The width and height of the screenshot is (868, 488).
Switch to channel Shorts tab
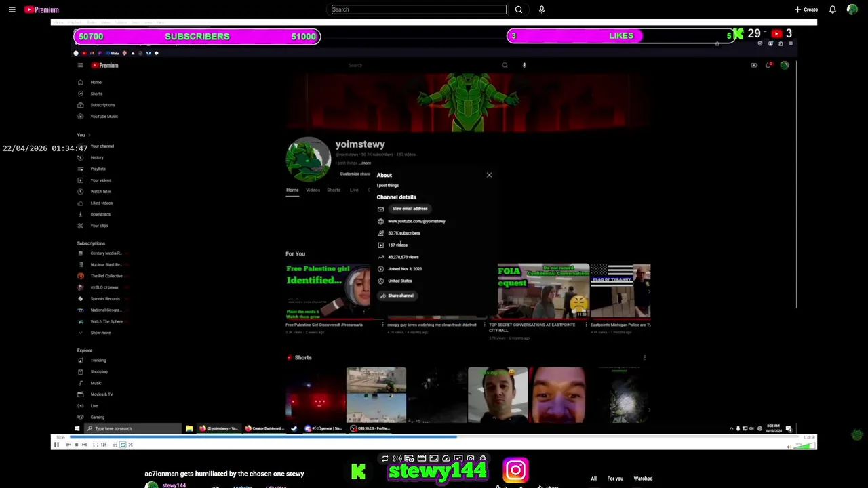(x=334, y=190)
